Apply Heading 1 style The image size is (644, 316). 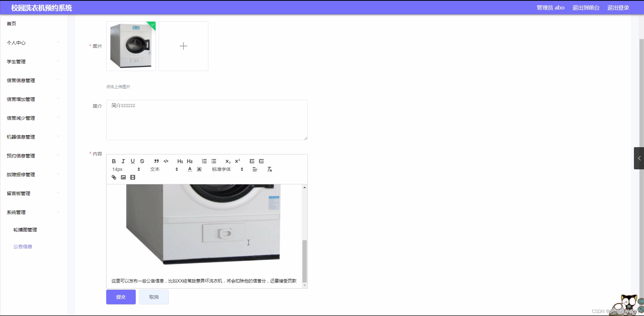point(180,161)
